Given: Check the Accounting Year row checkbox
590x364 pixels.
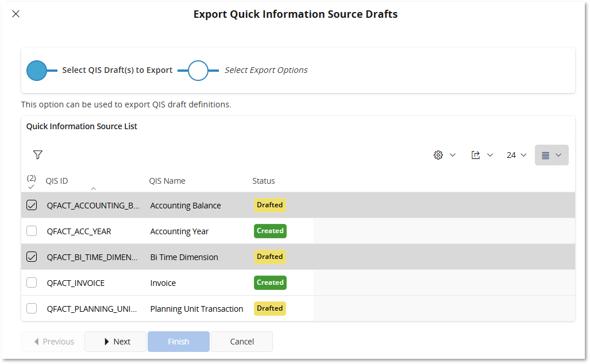Looking at the screenshot, I should pyautogui.click(x=32, y=231).
